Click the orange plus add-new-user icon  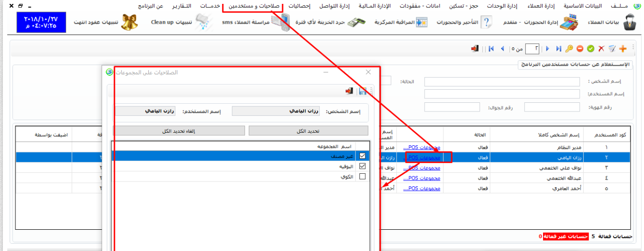tap(623, 49)
